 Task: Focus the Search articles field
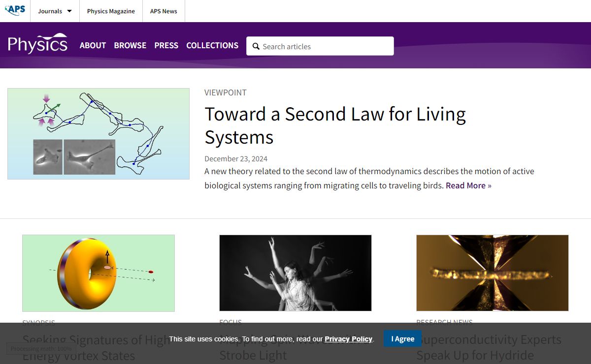[x=320, y=46]
